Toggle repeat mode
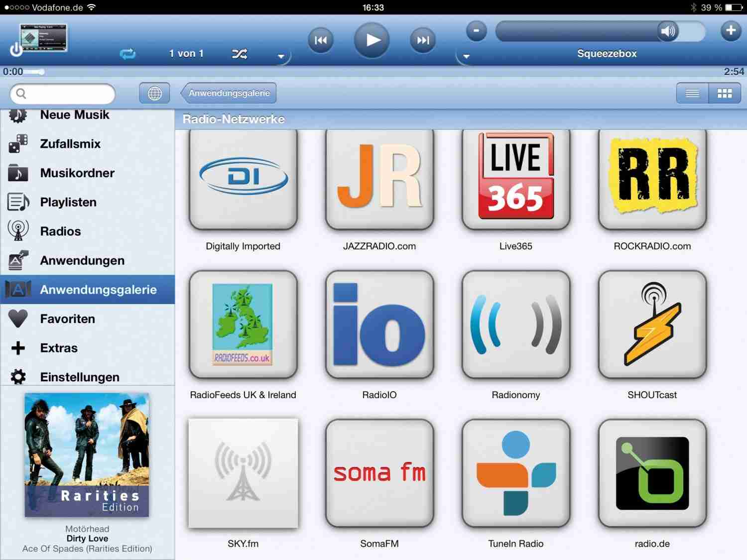747x560 pixels. (x=127, y=54)
